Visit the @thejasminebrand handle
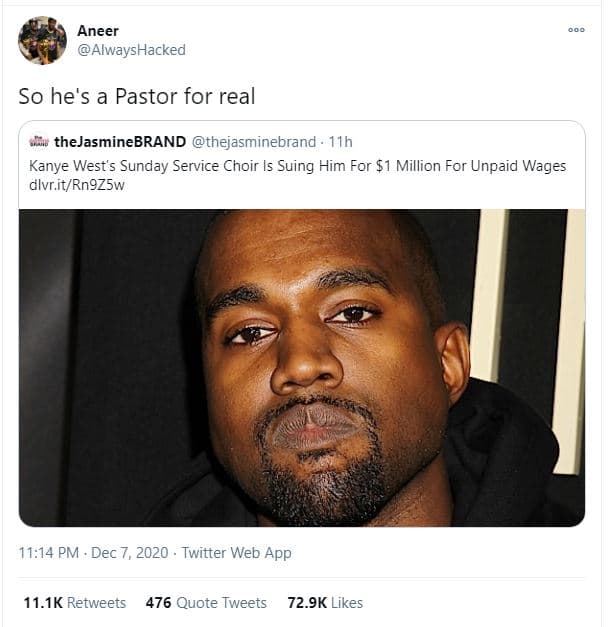The image size is (608, 627). (254, 142)
